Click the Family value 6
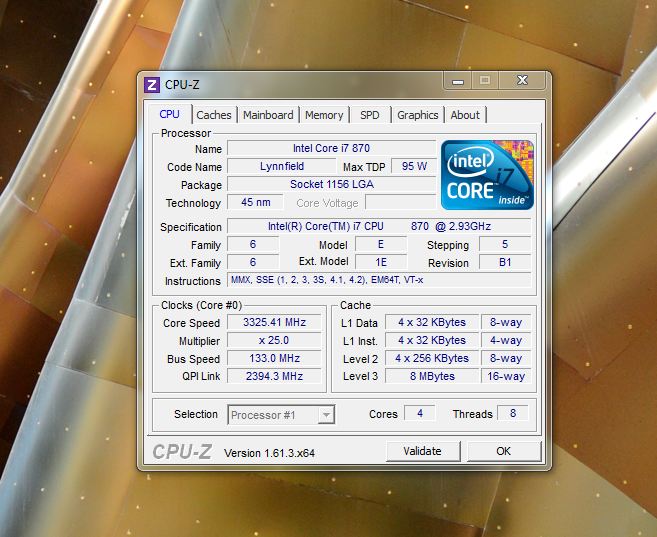Screen dimensions: 657x537 pyautogui.click(x=253, y=245)
